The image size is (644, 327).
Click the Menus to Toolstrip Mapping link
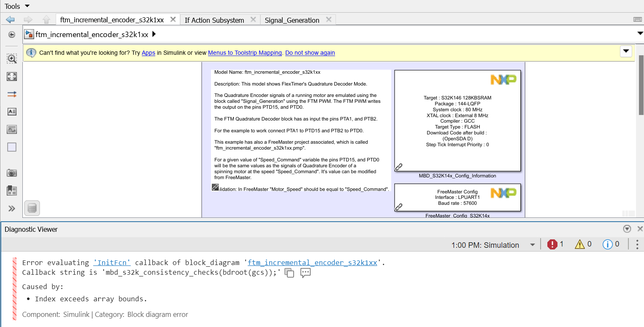coord(245,53)
